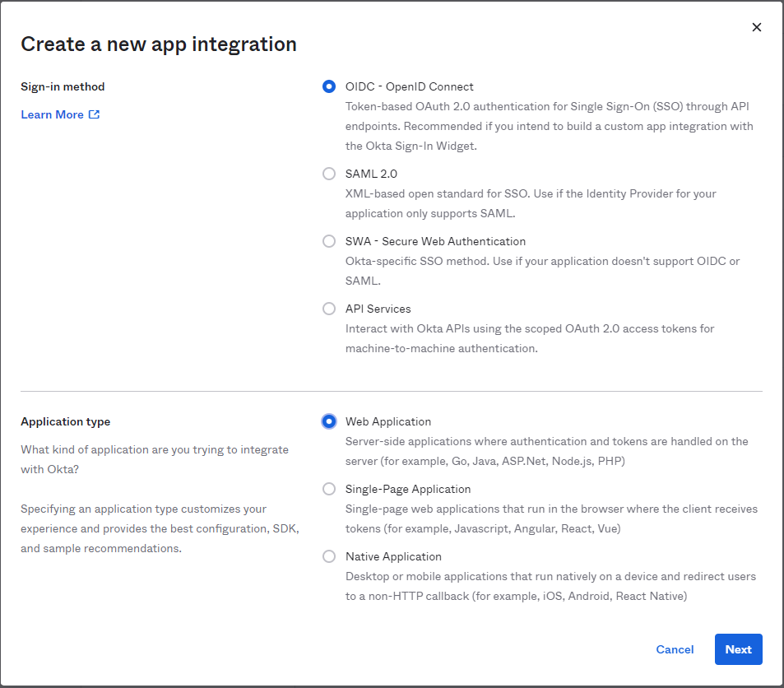Proceed with the Next button

point(738,649)
